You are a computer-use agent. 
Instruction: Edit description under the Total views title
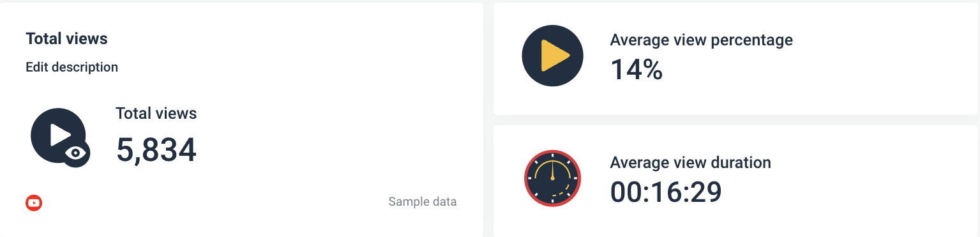(x=72, y=67)
